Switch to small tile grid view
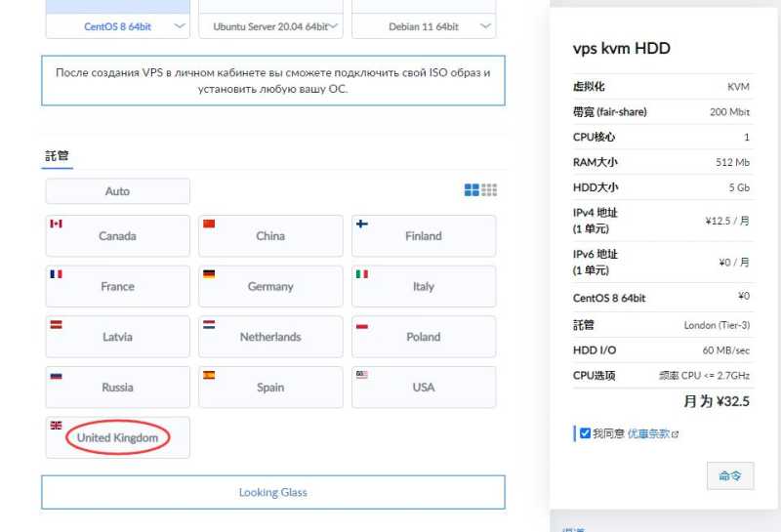This screenshot has width=781, height=532. pos(489,189)
